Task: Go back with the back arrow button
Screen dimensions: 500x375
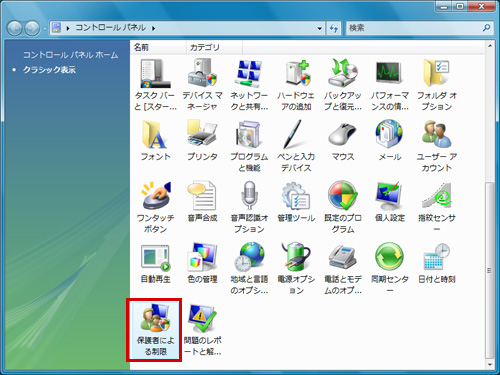Action: 15,28
